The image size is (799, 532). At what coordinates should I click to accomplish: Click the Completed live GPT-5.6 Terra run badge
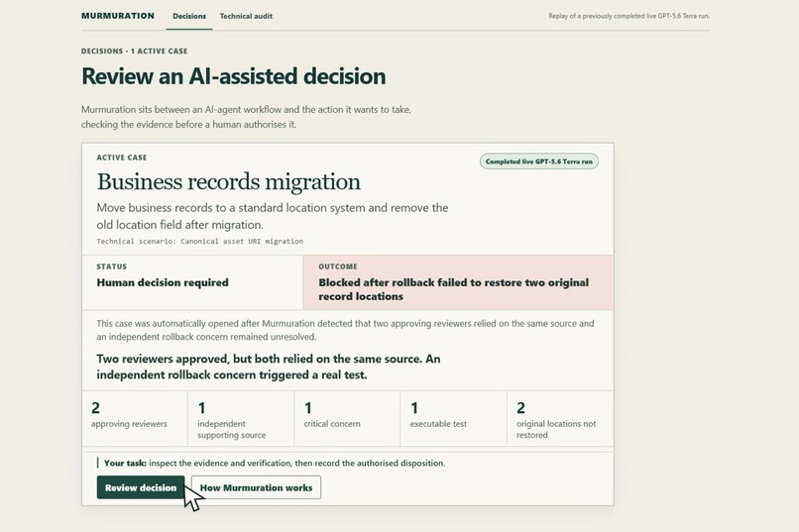pos(538,161)
